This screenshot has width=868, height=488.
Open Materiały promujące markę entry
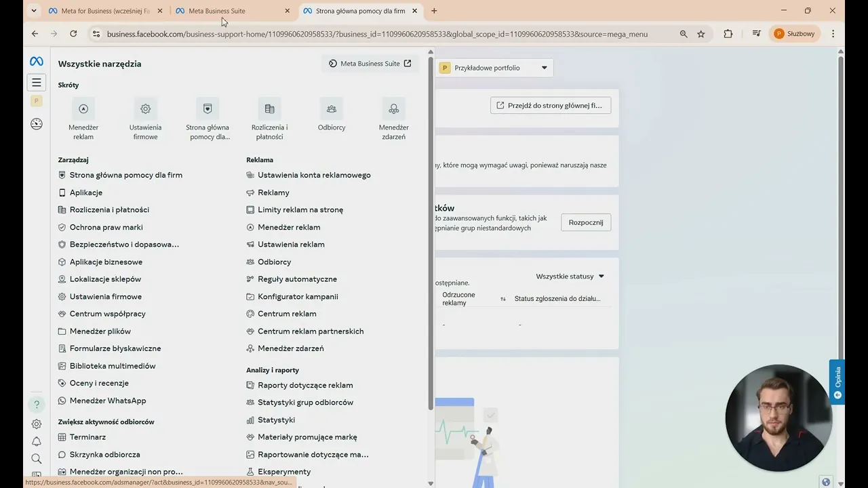(x=302, y=437)
